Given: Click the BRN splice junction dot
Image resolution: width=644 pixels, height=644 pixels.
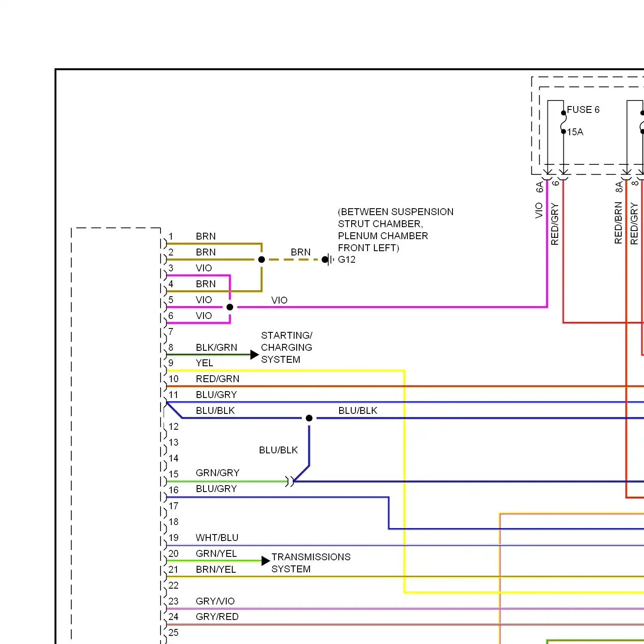Looking at the screenshot, I should point(261,259).
